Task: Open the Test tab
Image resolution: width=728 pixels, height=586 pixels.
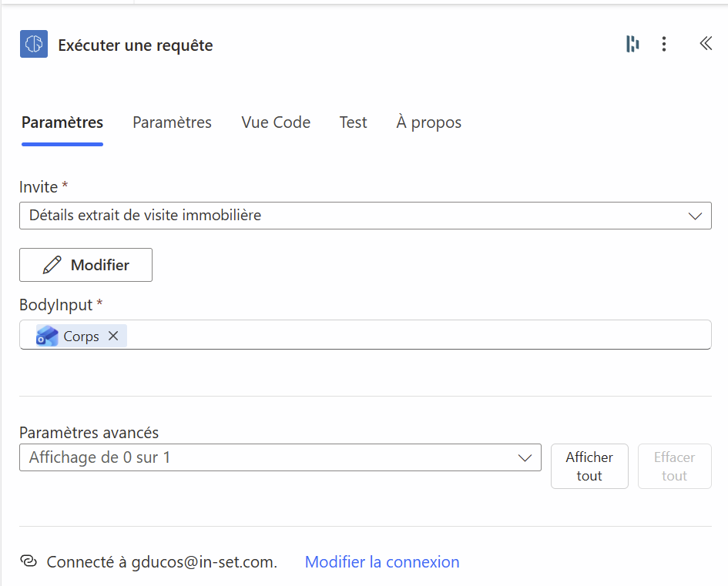Action: tap(353, 122)
